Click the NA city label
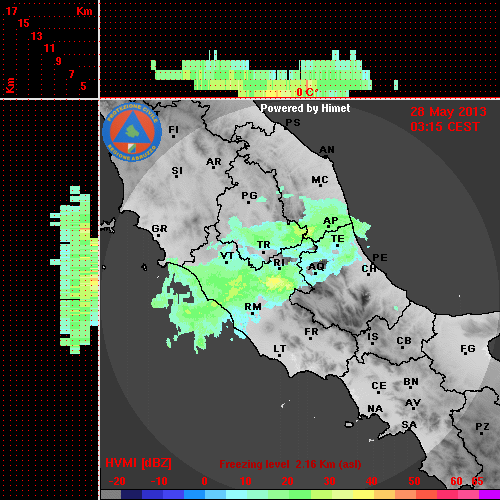 pos(375,410)
